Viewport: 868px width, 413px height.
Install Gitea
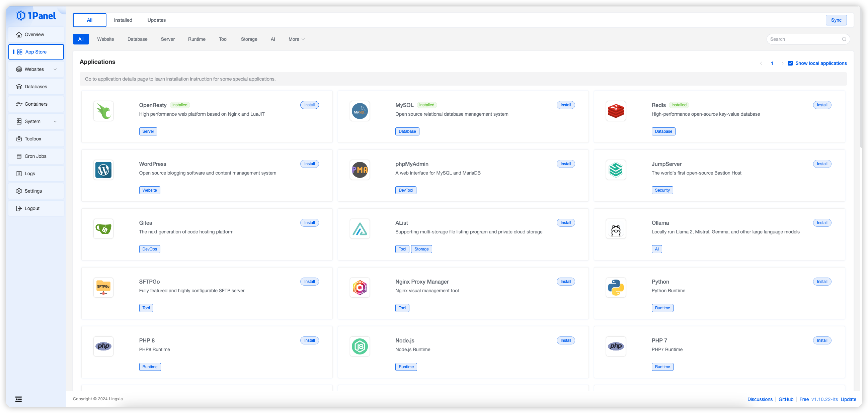tap(309, 223)
